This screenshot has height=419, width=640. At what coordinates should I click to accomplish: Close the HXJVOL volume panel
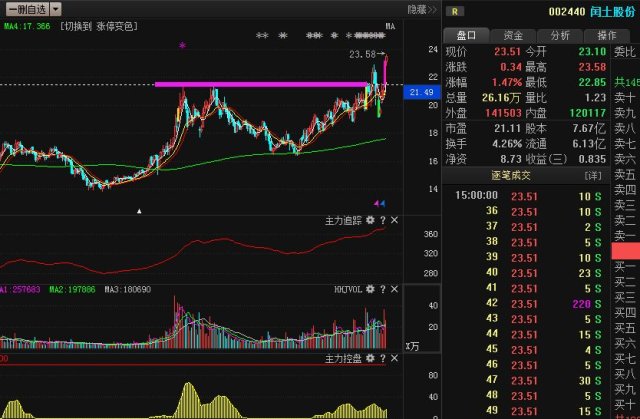coord(394,289)
